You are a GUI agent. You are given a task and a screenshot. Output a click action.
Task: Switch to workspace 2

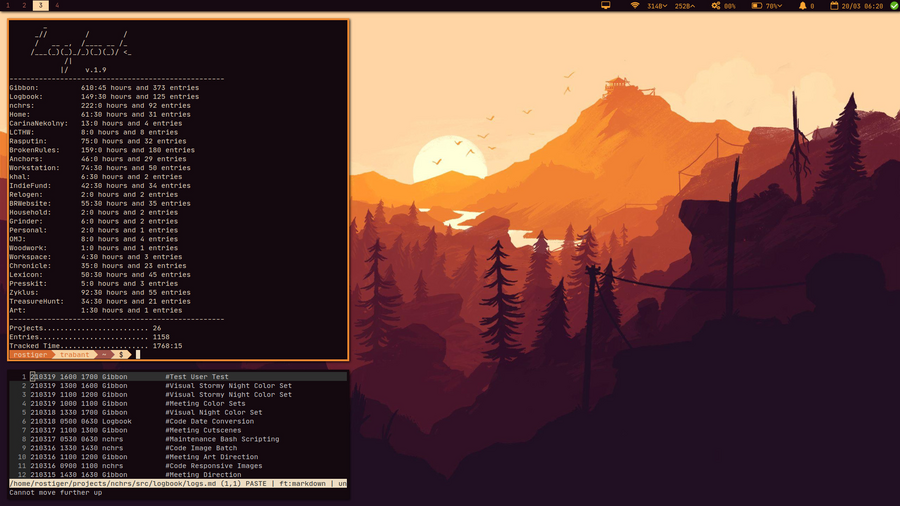[24, 6]
